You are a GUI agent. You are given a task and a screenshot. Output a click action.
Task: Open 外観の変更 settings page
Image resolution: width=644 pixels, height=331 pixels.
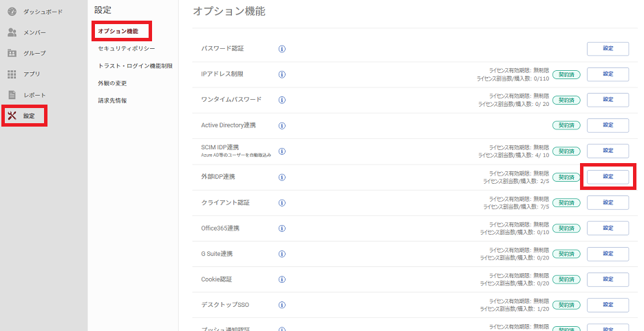coord(113,83)
